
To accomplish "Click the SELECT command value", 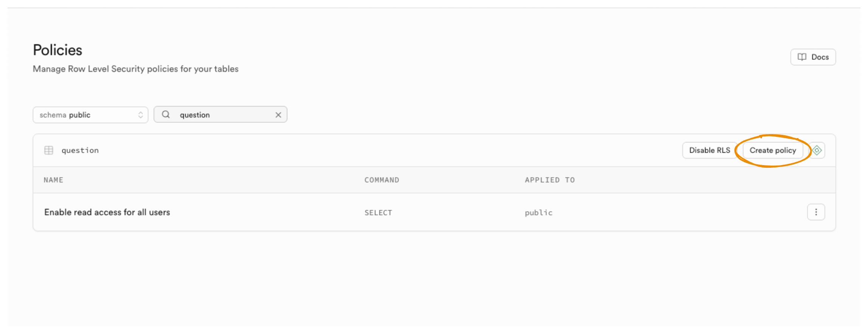I will pos(378,213).
